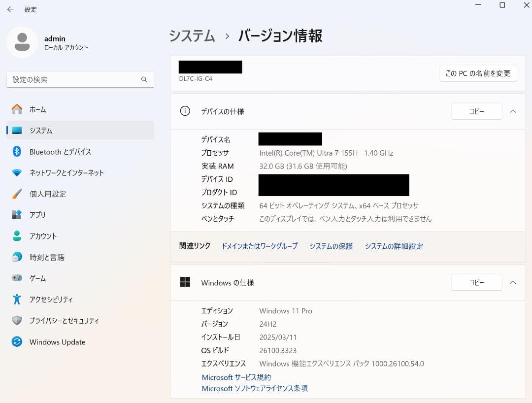Click the admin account avatar
Screen dimensions: 532x403
(x=22, y=42)
